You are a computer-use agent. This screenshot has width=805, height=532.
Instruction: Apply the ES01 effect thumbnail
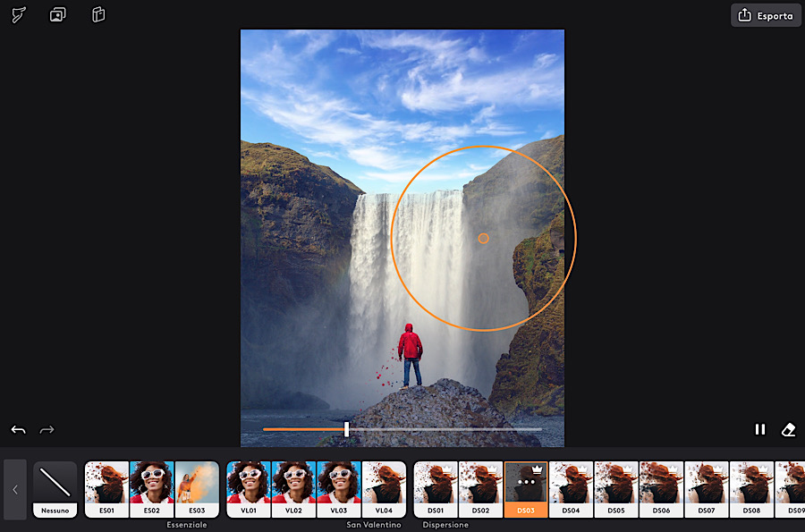pos(106,489)
